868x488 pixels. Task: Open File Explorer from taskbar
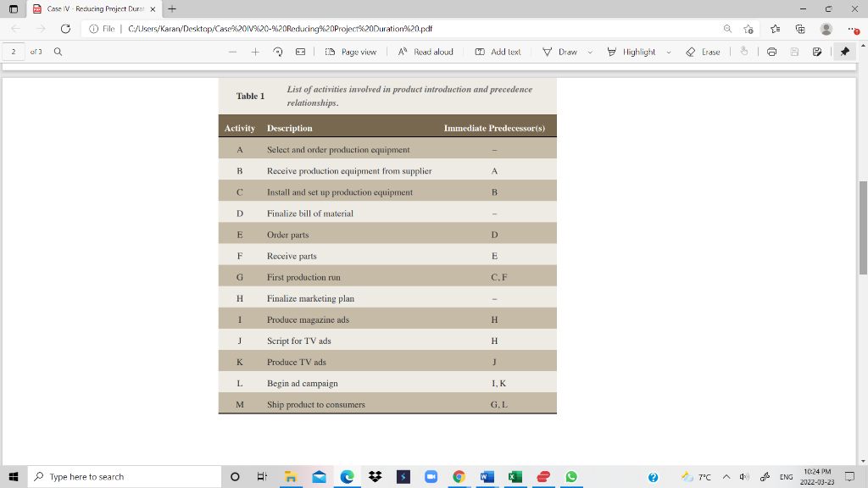coord(291,476)
